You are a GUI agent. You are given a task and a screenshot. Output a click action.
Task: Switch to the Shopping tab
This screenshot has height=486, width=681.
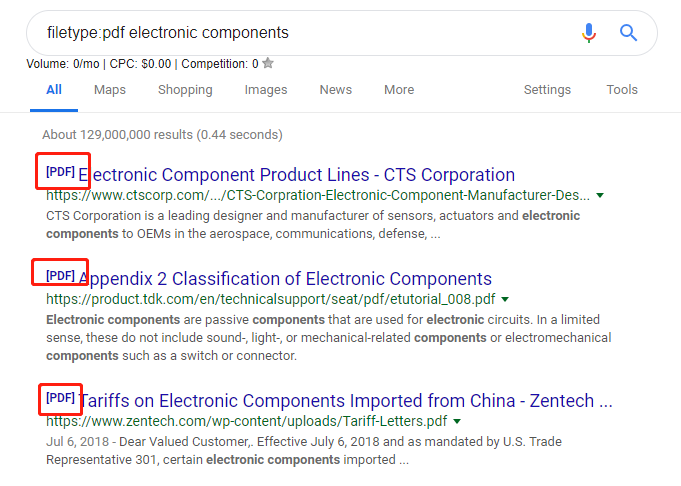click(185, 90)
